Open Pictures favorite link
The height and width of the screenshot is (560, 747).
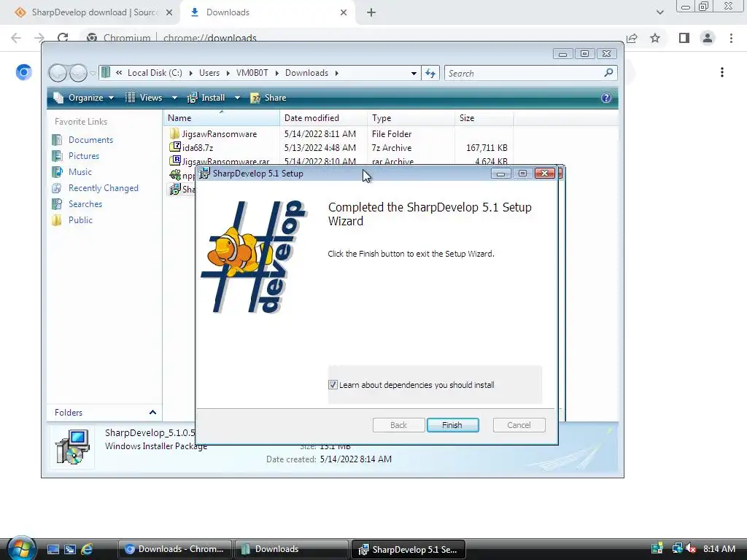tap(84, 156)
